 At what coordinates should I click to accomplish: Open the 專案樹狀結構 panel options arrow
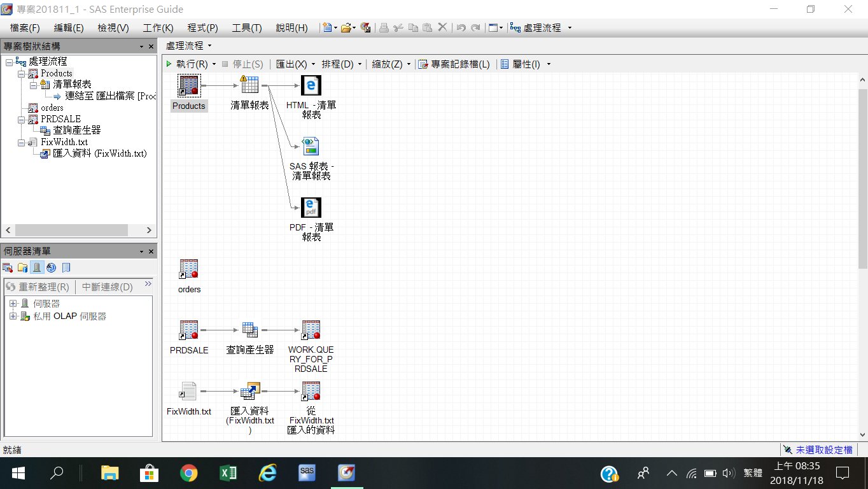[x=141, y=46]
